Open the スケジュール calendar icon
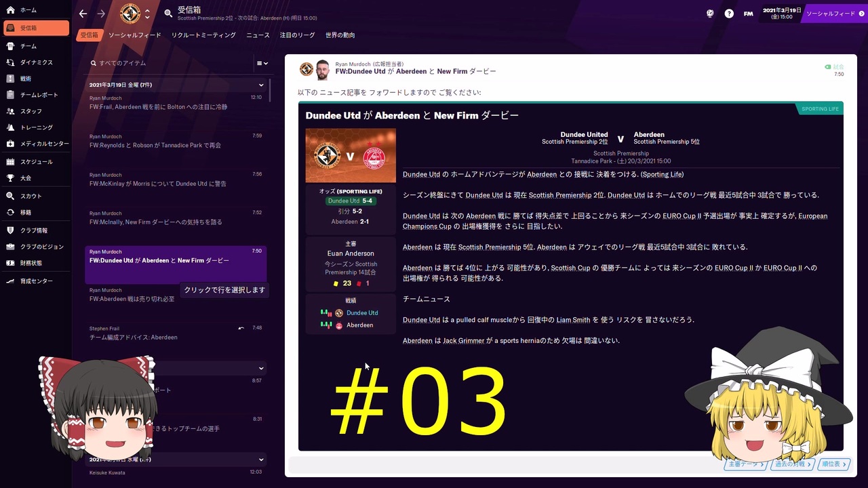The image size is (868, 488). click(x=10, y=162)
